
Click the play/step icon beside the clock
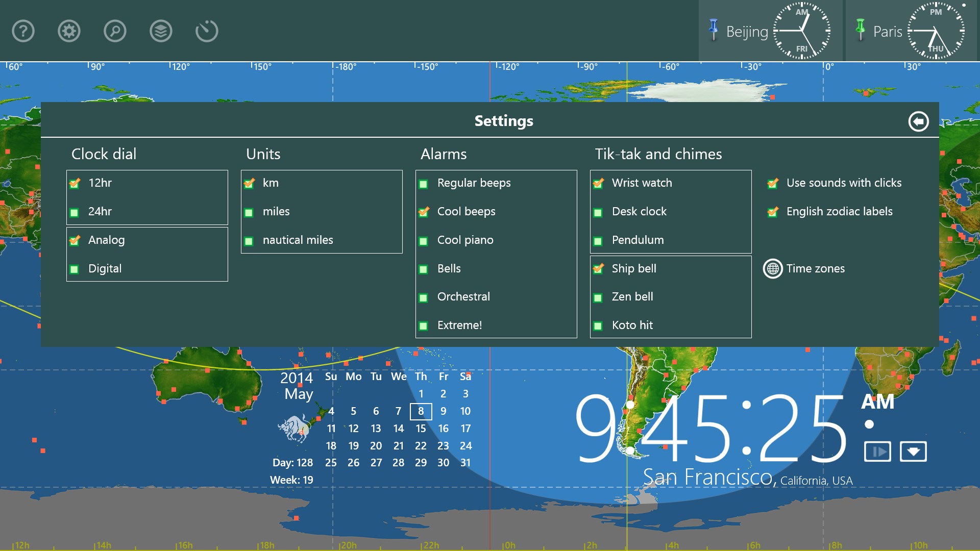point(877,452)
